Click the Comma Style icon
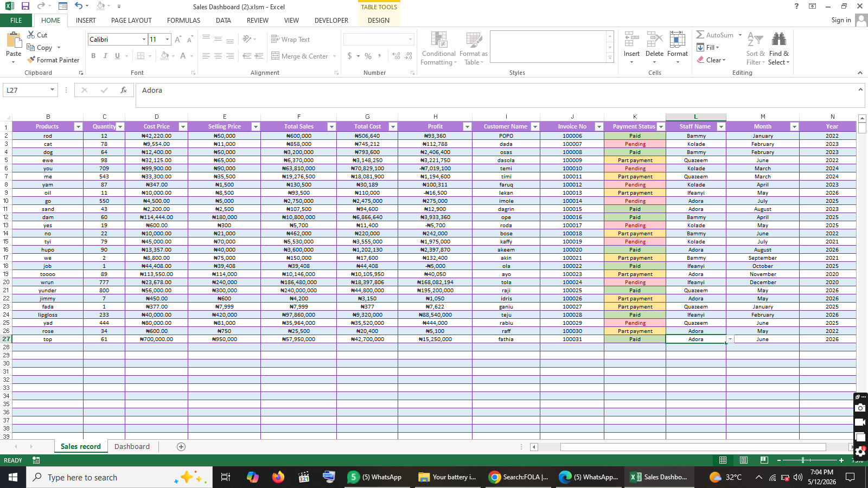This screenshot has height=488, width=868. point(380,56)
